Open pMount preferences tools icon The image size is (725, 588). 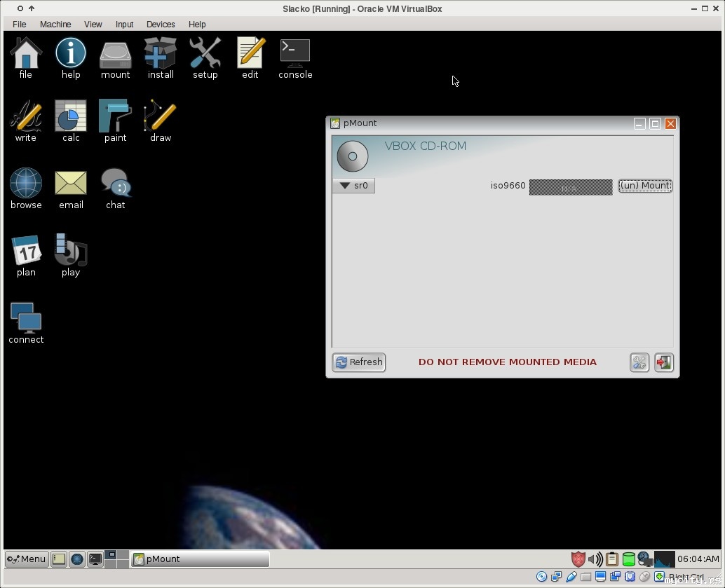(x=639, y=362)
